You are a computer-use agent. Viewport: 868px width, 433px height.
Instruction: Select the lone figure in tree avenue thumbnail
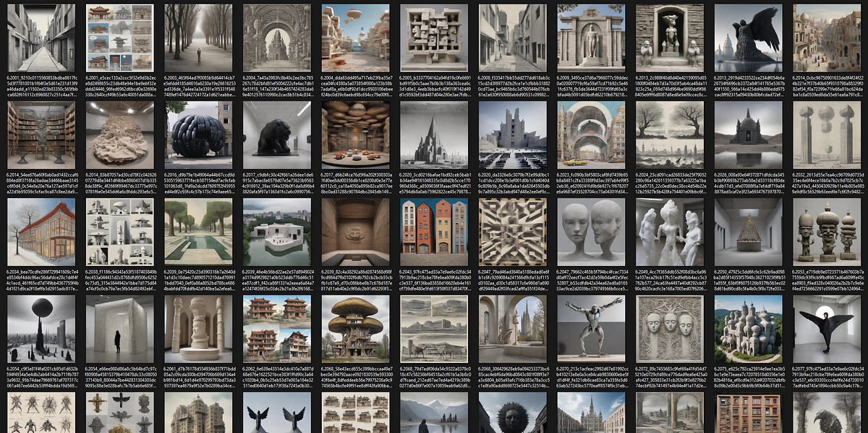click(198, 38)
